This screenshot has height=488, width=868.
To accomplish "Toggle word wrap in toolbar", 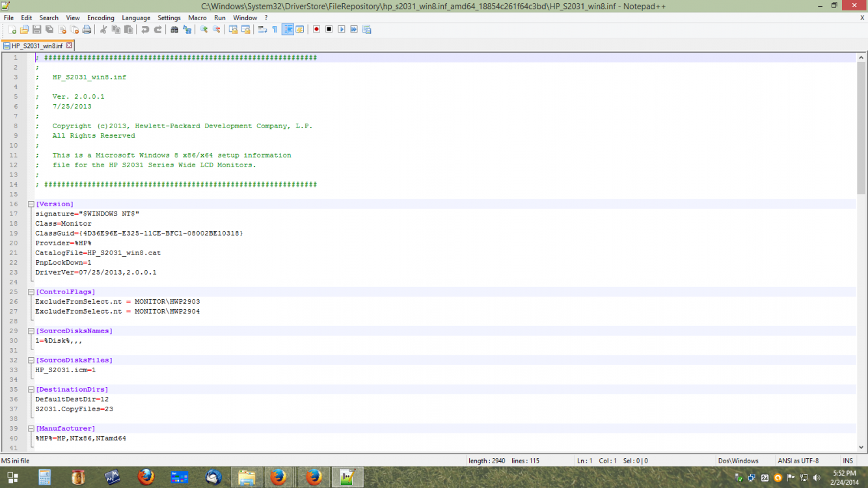I will [x=262, y=30].
